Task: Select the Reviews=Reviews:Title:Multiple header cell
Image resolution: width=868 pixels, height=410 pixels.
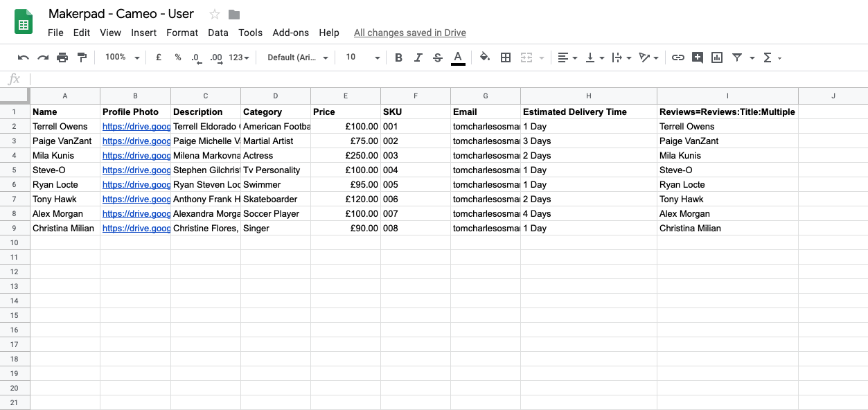Action: [x=727, y=112]
